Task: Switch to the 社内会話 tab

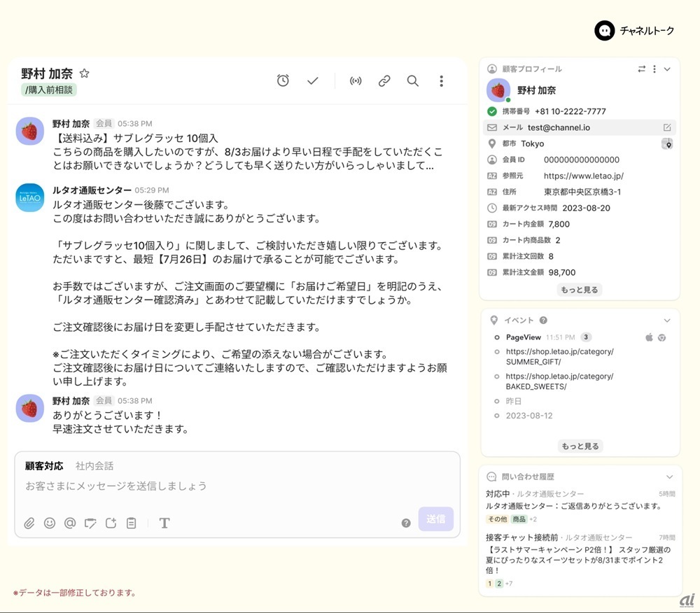Action: click(94, 466)
